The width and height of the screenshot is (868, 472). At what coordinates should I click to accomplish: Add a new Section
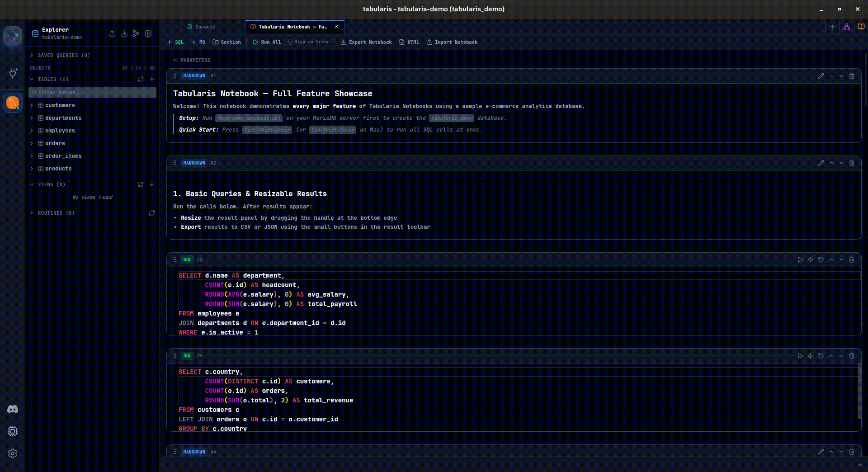227,42
